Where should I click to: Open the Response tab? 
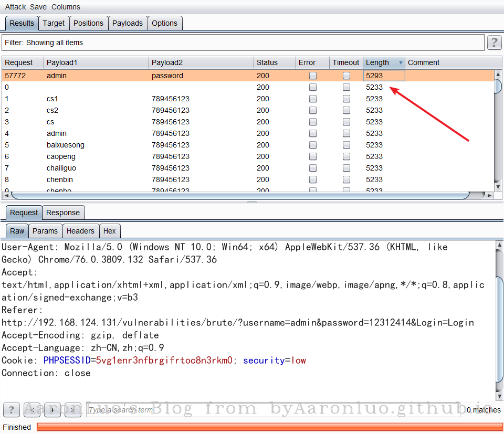[x=63, y=213]
